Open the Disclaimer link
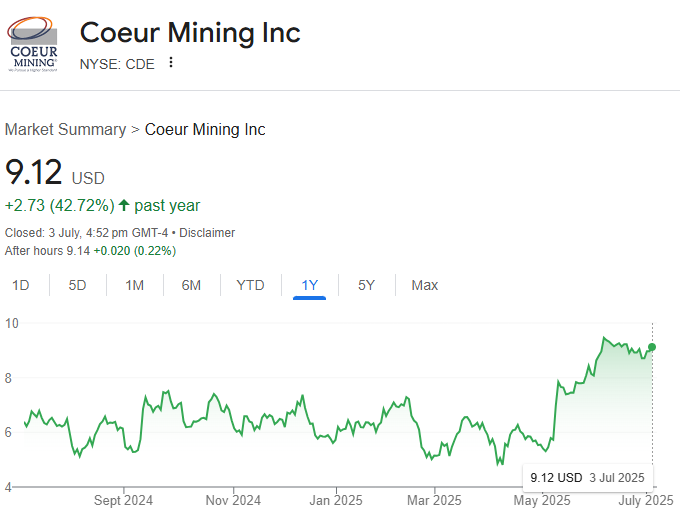This screenshot has height=522, width=680. [x=207, y=233]
